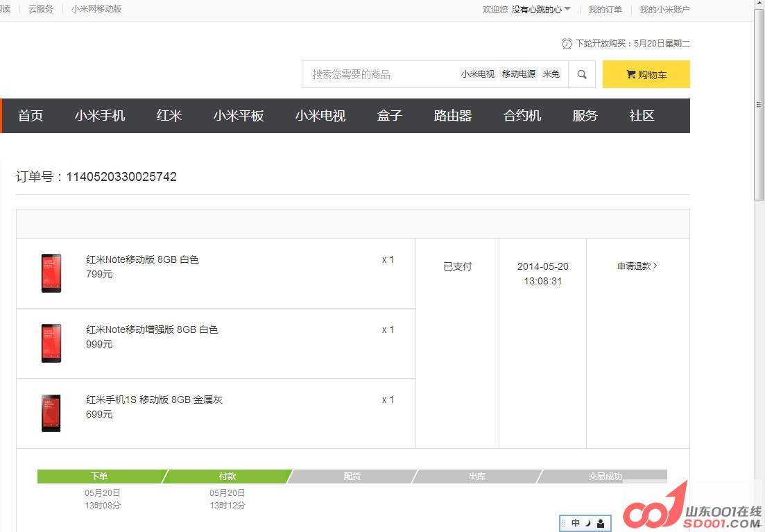
Task: Open 小米电视 navigation bar item
Action: coord(320,116)
